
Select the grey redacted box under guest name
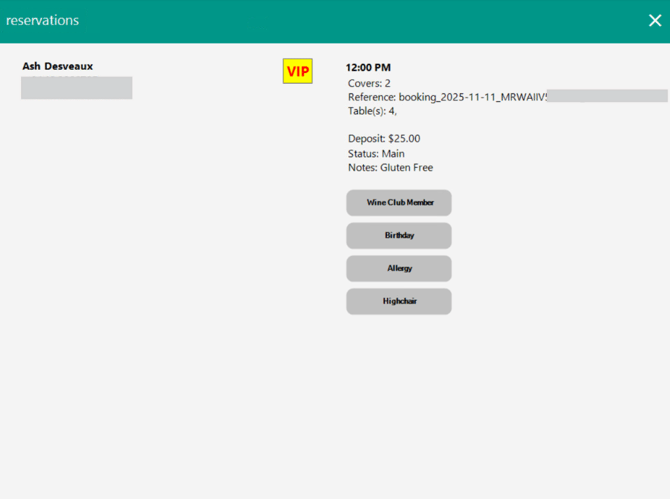click(76, 88)
